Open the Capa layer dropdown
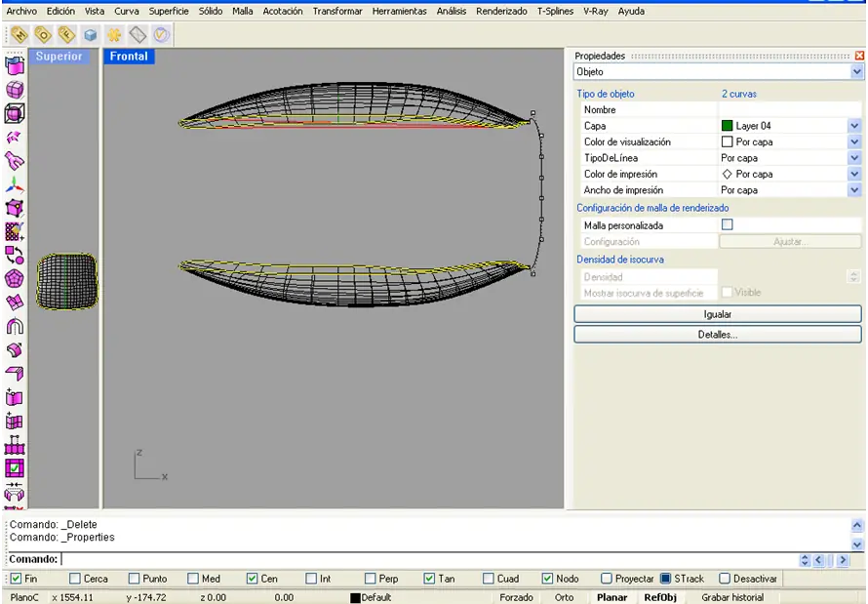 854,126
